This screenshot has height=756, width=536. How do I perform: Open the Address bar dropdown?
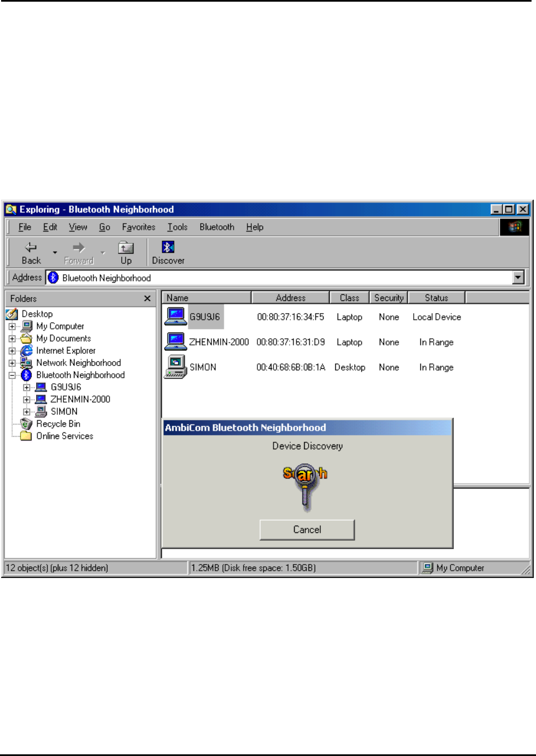coord(518,278)
